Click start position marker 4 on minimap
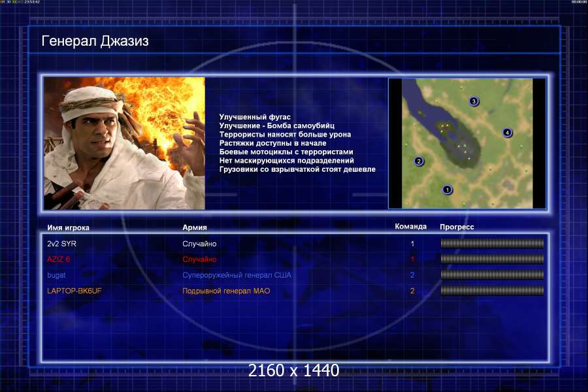The width and height of the screenshot is (588, 392). [507, 133]
